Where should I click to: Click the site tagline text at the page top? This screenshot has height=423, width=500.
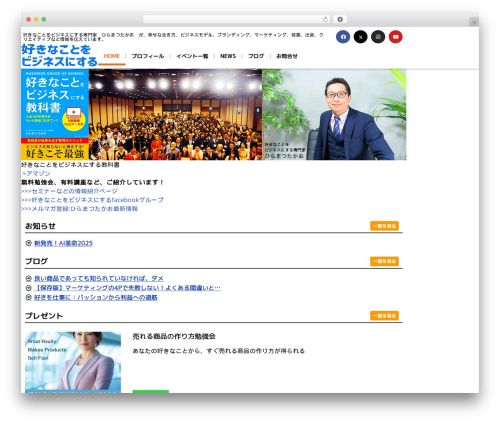coord(173,37)
